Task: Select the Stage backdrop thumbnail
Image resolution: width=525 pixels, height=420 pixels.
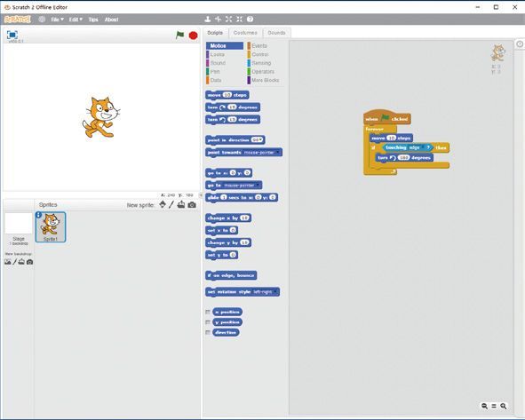Action: click(19, 224)
